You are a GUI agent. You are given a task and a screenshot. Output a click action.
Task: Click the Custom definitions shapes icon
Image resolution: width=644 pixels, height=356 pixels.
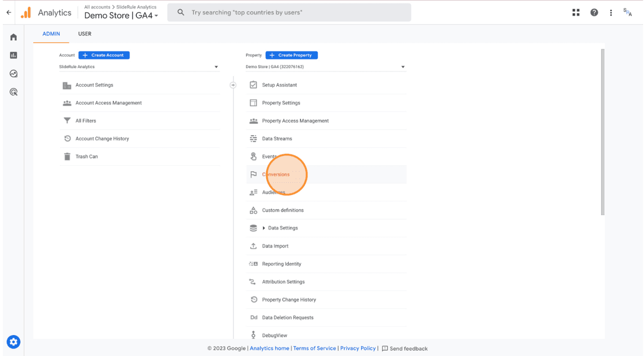253,210
